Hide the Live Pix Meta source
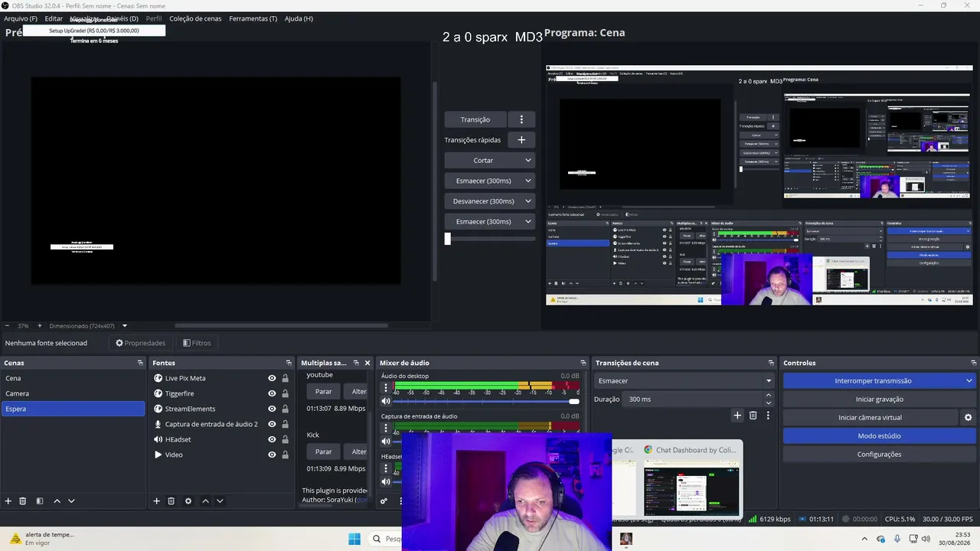980x551 pixels. pos(272,378)
